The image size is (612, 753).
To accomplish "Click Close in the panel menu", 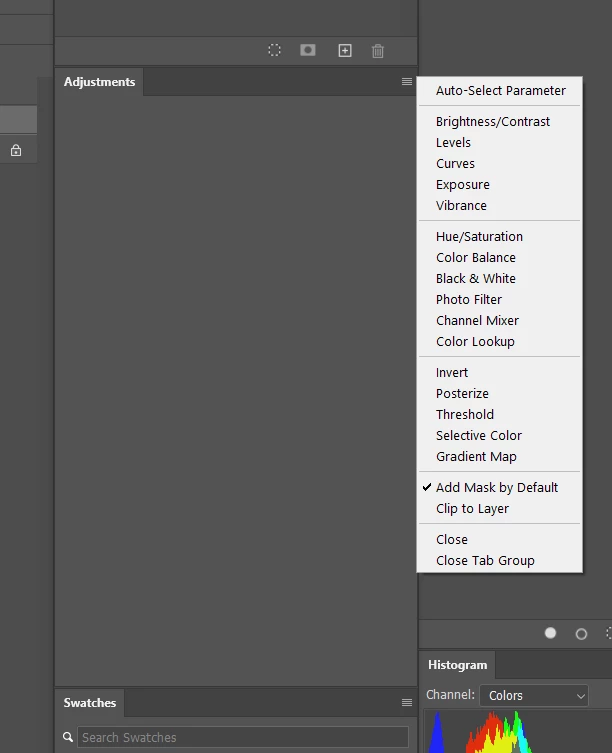I will pyautogui.click(x=500, y=540).
